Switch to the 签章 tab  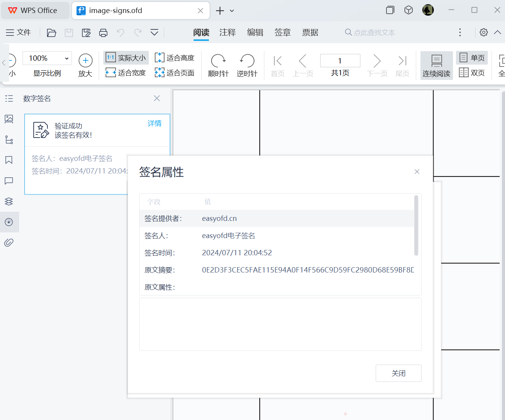tap(283, 32)
